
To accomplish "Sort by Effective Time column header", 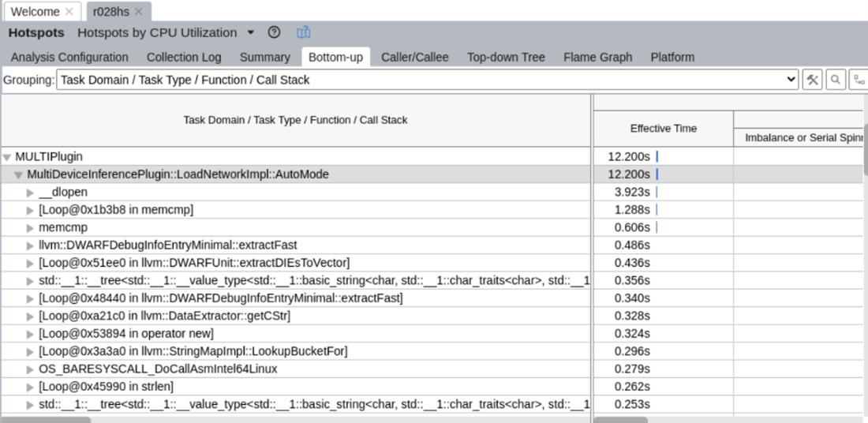I will pyautogui.click(x=663, y=129).
